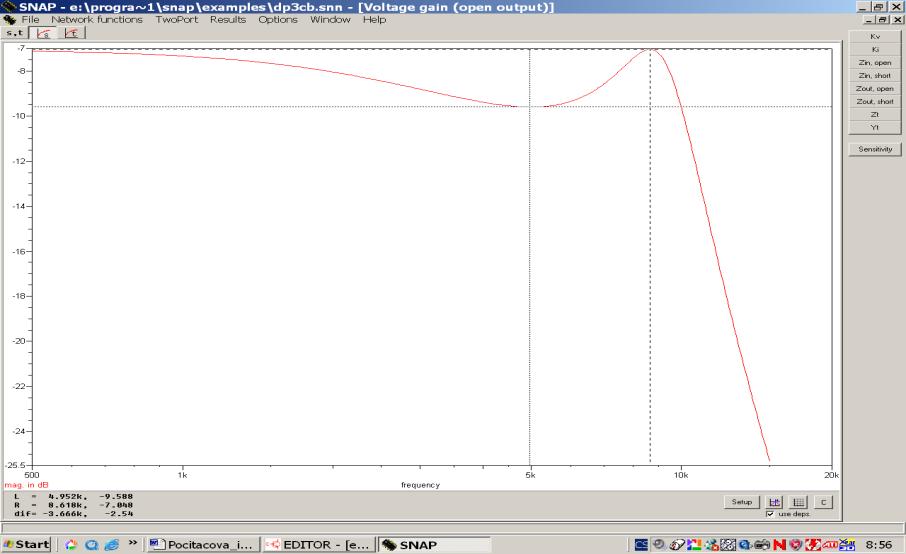Open the graph Setup dialog

[741, 502]
